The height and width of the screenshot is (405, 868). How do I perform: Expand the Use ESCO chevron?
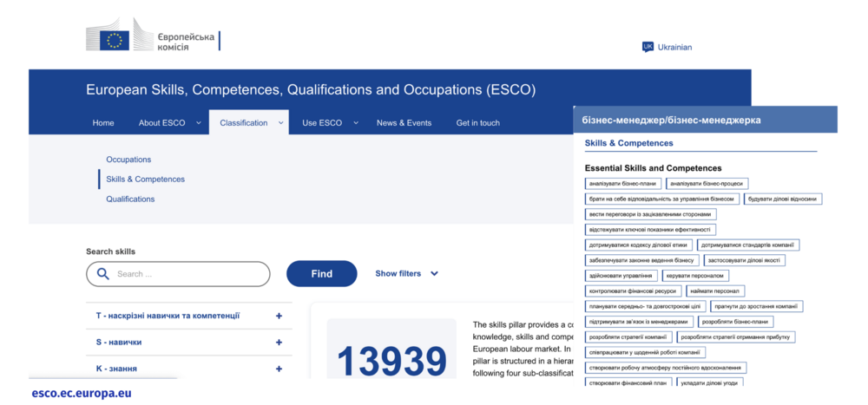coord(356,123)
